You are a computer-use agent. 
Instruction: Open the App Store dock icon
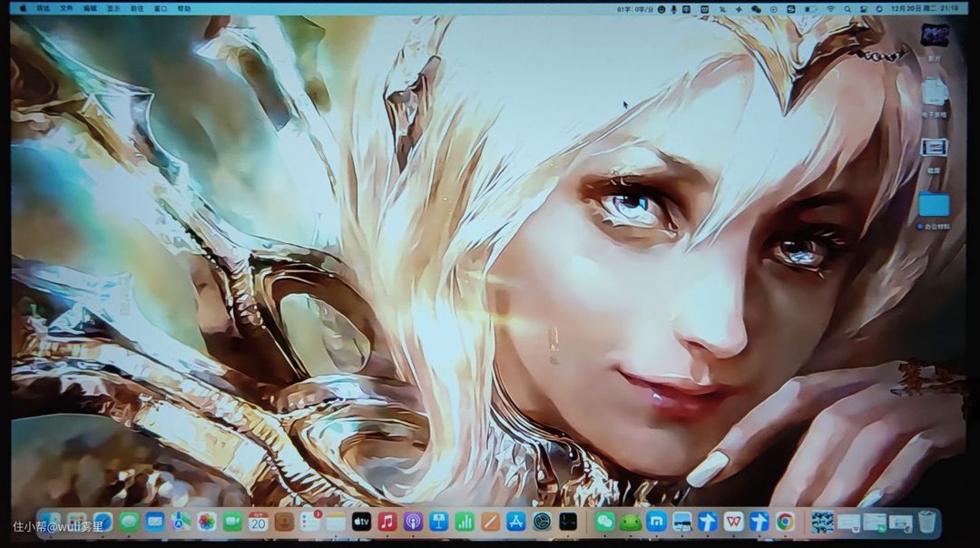[x=516, y=522]
